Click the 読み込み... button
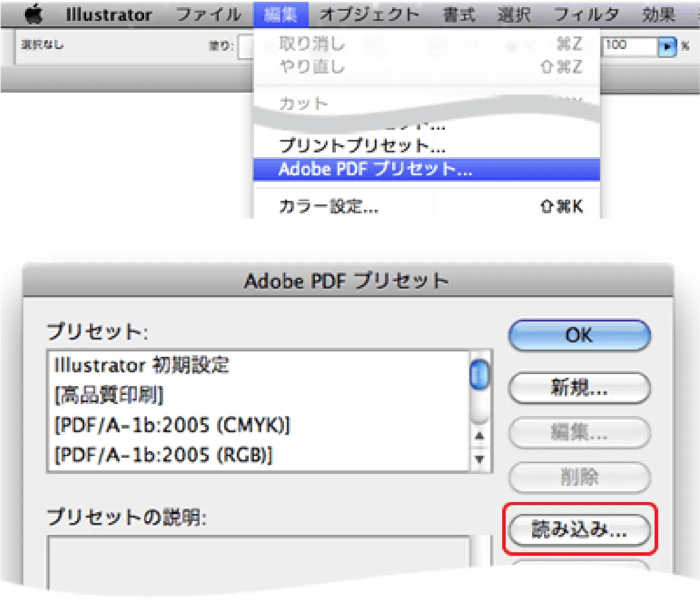Screen dimensions: 700x612 579,530
